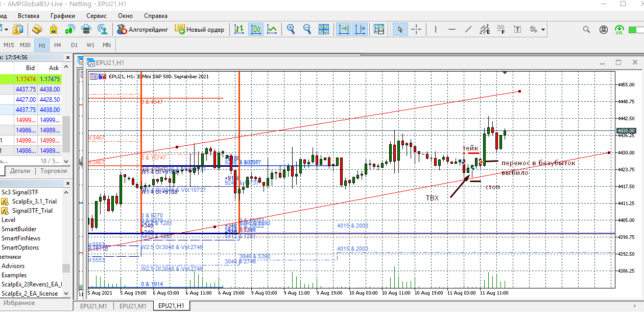Image resolution: width=644 pixels, height=312 pixels.
Task: Open the trading Signals icon
Action: tap(69, 29)
